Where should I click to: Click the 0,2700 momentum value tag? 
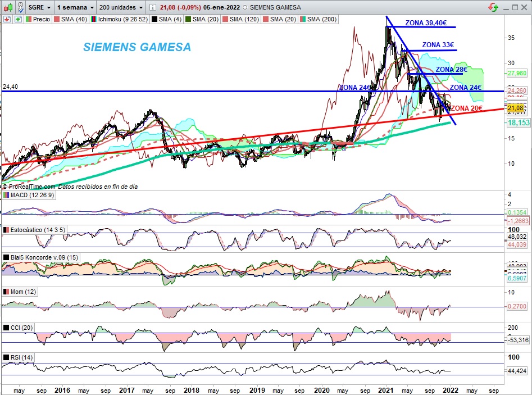pos(517,306)
